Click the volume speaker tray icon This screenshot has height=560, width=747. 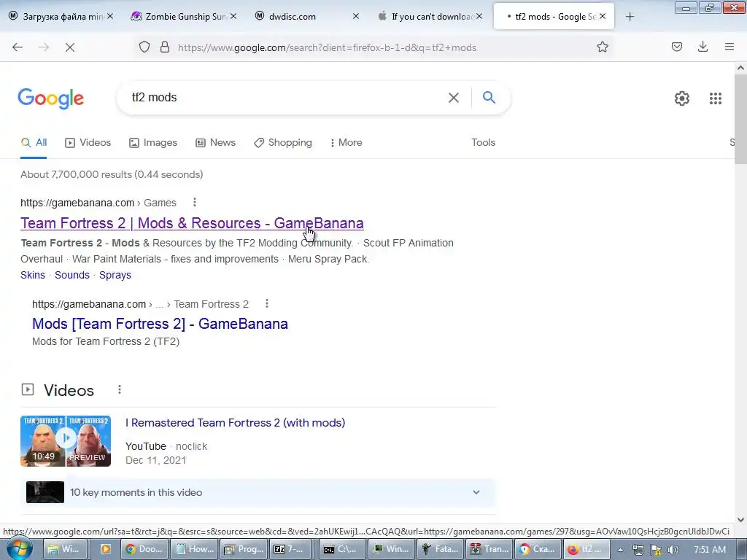click(672, 550)
